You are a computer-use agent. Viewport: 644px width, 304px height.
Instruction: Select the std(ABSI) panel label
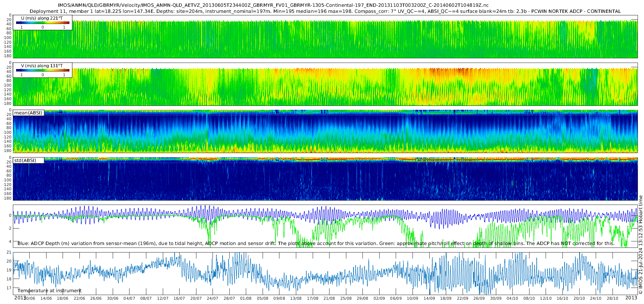pyautogui.click(x=28, y=161)
